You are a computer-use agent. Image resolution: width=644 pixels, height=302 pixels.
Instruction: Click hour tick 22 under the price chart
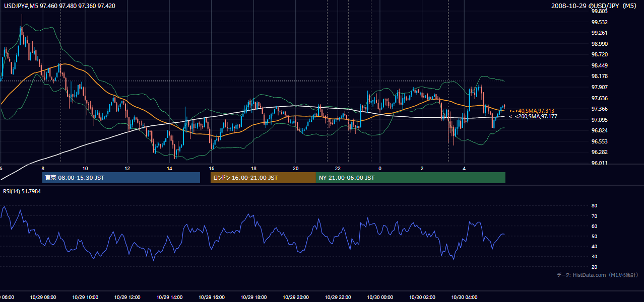338,168
